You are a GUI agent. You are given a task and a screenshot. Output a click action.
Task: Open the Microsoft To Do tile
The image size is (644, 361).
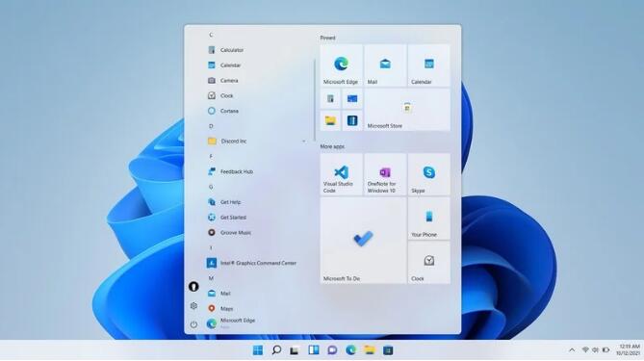(363, 241)
